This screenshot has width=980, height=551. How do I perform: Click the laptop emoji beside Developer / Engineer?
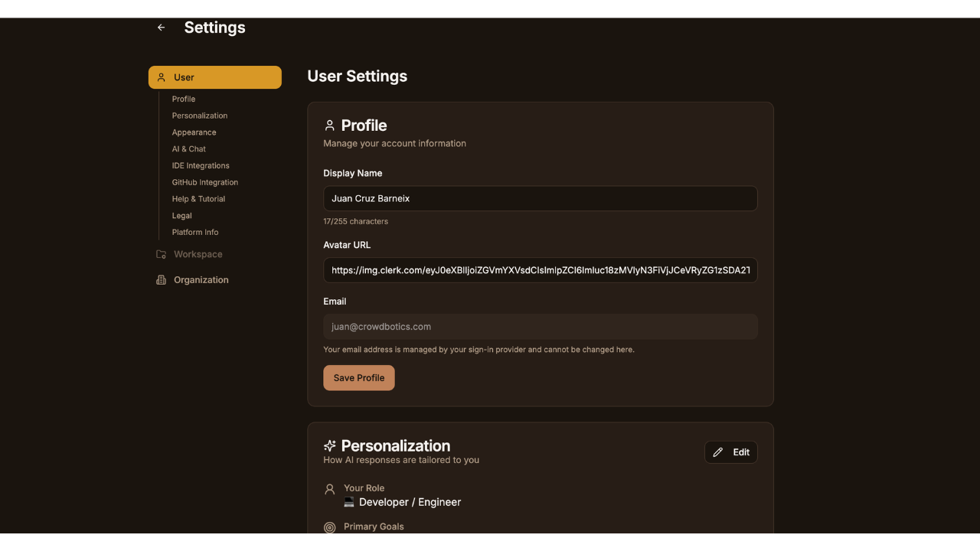click(x=349, y=502)
